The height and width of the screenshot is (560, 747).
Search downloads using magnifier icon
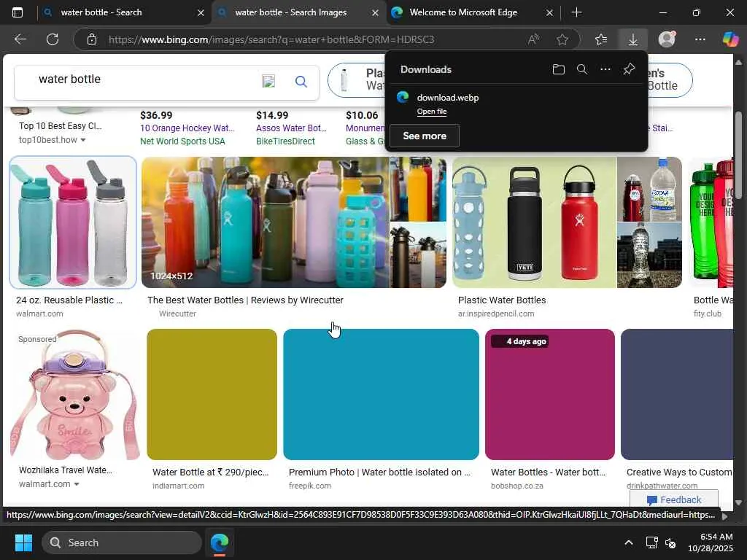tap(581, 69)
